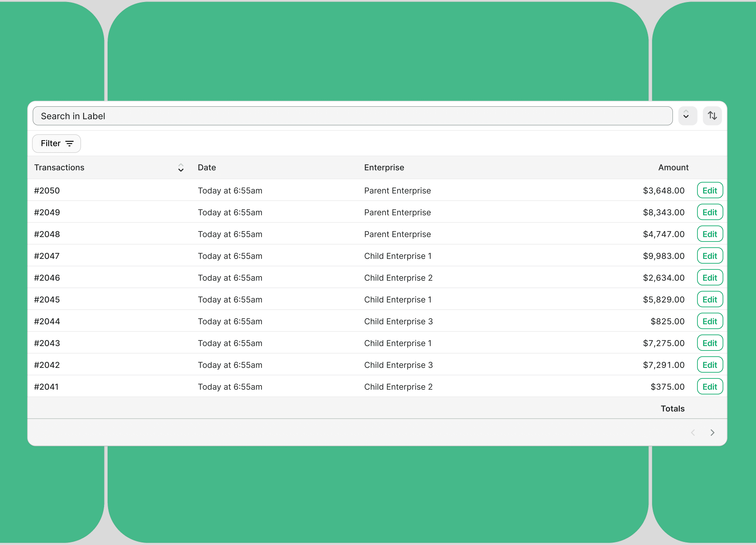The width and height of the screenshot is (756, 545).
Task: Select Child Enterprise 3 in row #2042
Action: (x=398, y=365)
